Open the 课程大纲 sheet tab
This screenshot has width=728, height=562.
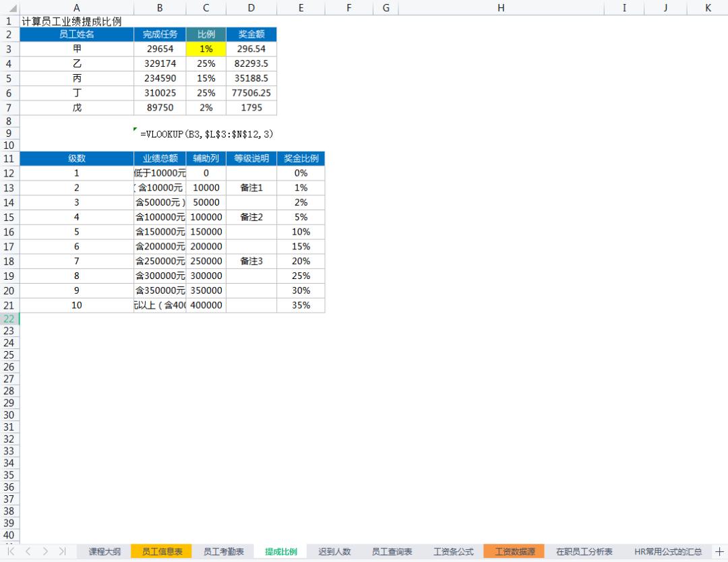click(104, 551)
